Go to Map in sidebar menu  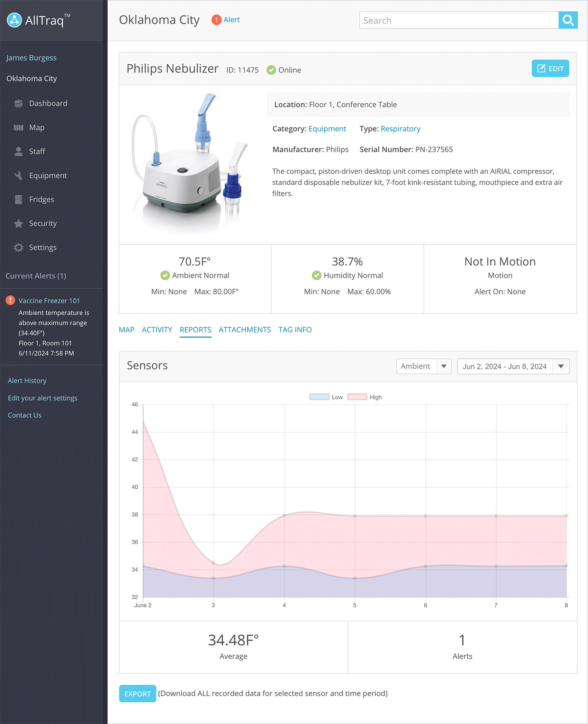click(37, 128)
